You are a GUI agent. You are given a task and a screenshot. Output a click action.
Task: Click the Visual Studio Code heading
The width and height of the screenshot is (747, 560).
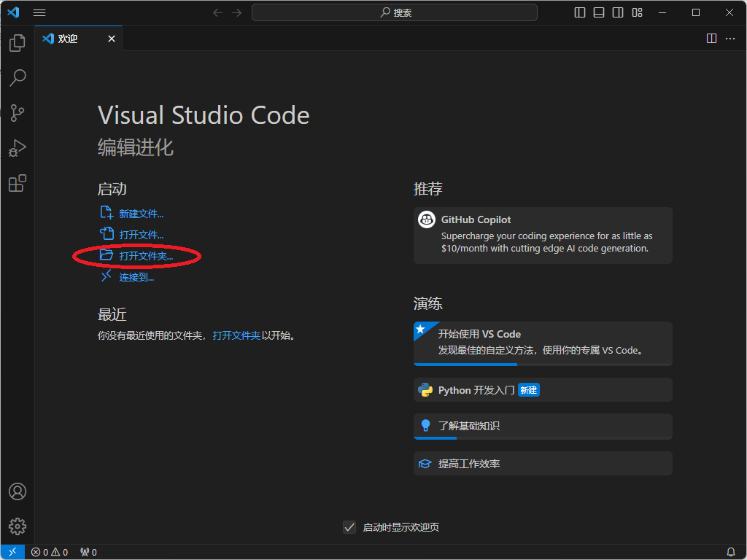click(204, 115)
